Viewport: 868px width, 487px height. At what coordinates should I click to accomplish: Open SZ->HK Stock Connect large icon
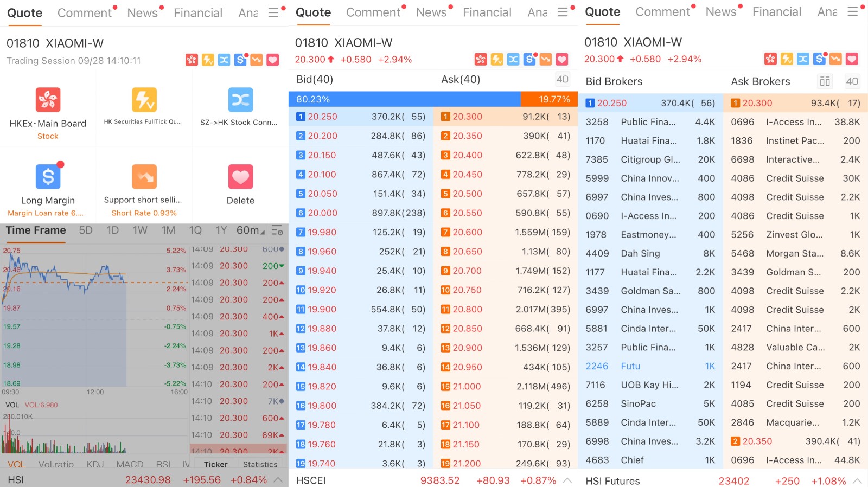tap(240, 100)
